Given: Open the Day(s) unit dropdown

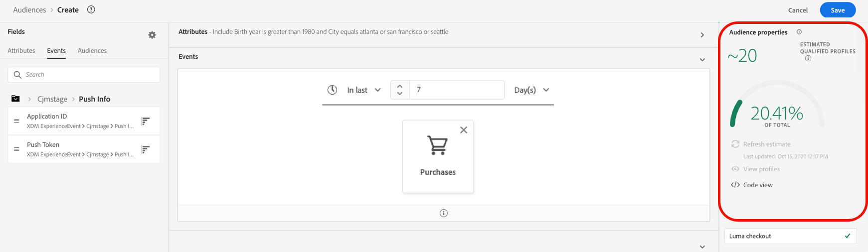Looking at the screenshot, I should point(531,90).
